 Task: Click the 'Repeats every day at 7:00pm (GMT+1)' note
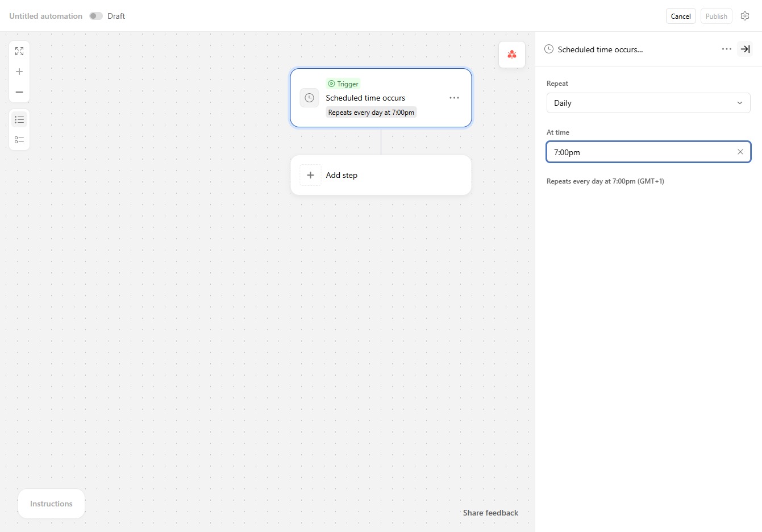(605, 181)
